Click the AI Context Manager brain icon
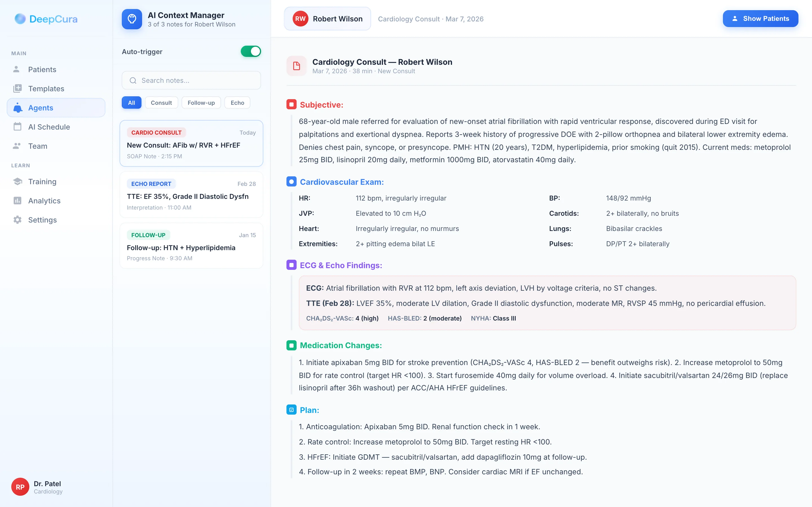This screenshot has width=812, height=507. pyautogui.click(x=132, y=19)
